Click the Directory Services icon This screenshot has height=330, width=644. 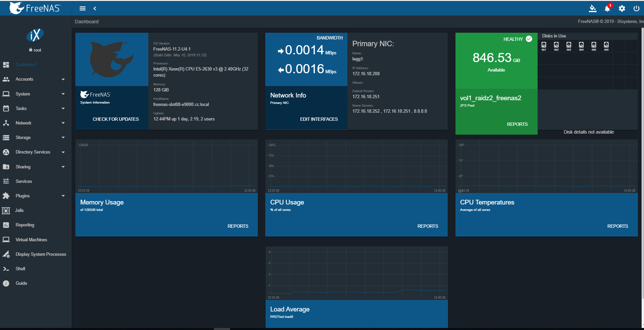[x=6, y=152]
